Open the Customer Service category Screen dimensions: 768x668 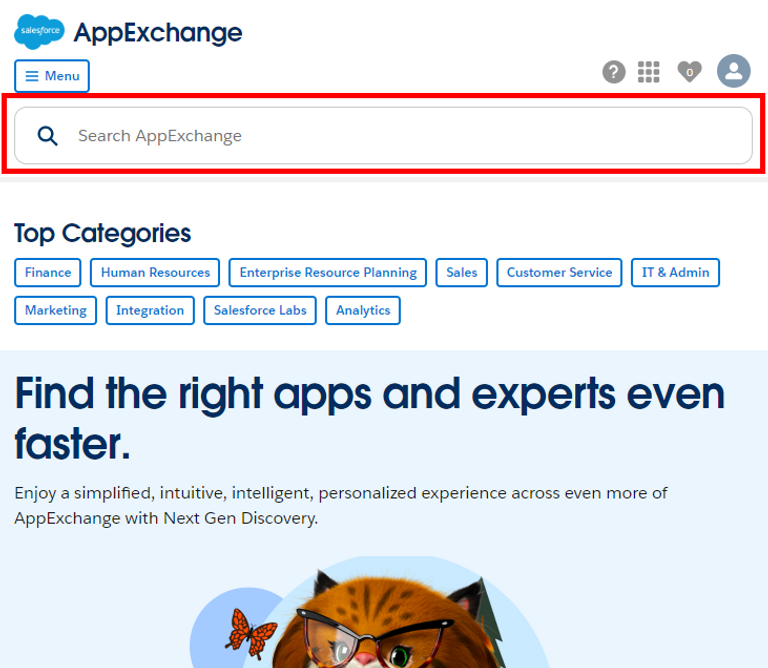[559, 272]
